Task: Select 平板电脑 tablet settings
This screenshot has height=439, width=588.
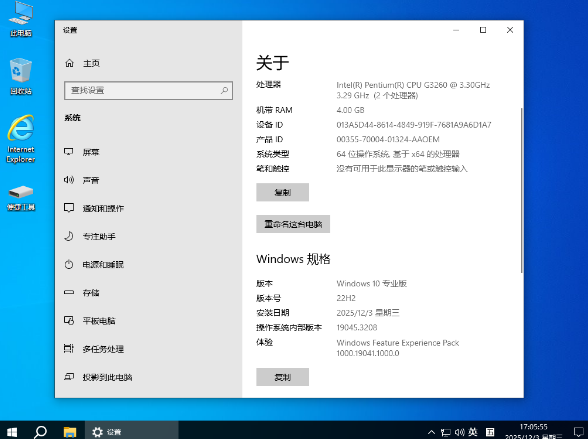Action: (90, 321)
